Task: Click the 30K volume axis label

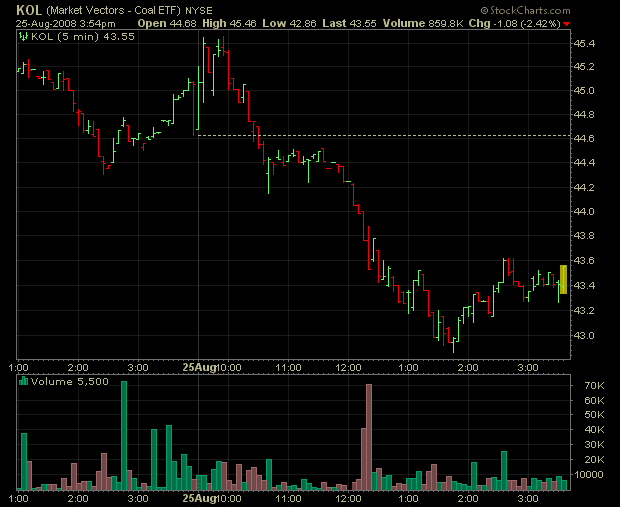Action: pos(594,445)
